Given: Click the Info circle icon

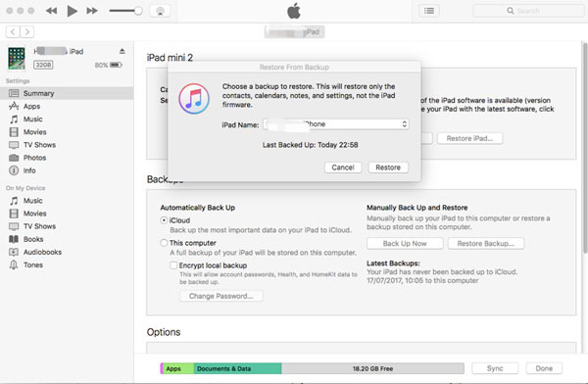Looking at the screenshot, I should click(14, 170).
